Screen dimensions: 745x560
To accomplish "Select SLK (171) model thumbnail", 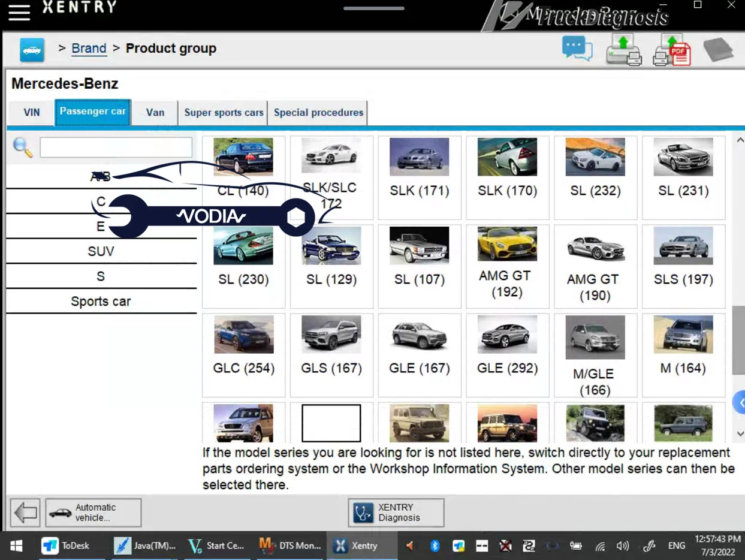I will tap(419, 177).
